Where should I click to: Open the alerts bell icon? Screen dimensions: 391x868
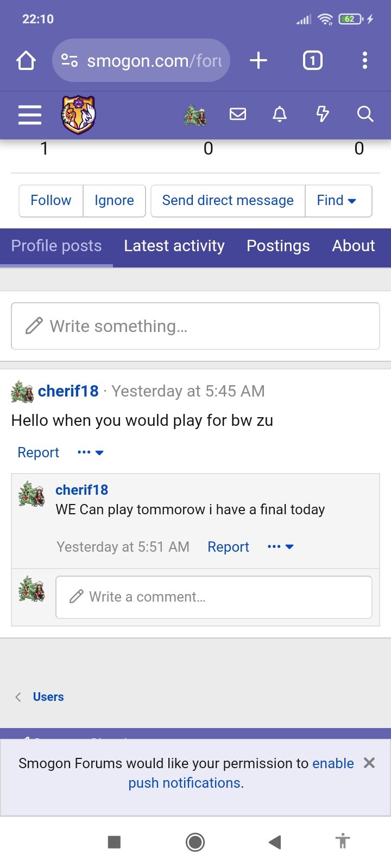(x=280, y=114)
